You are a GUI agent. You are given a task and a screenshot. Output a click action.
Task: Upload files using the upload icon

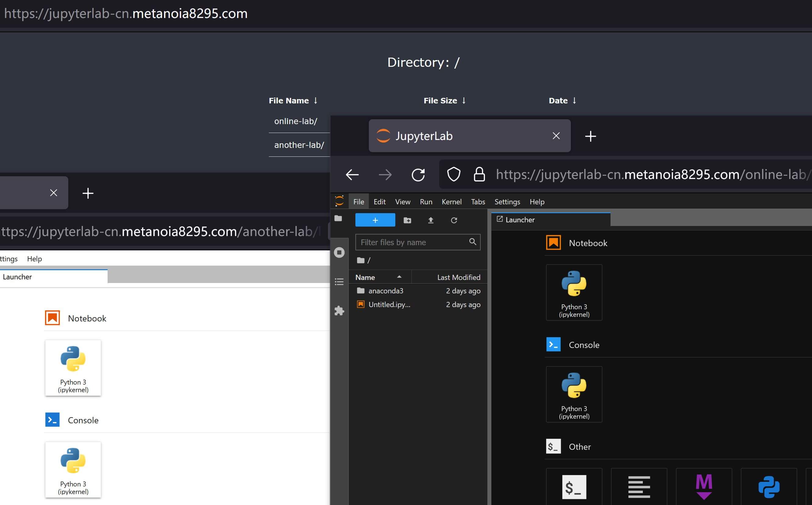pyautogui.click(x=430, y=220)
